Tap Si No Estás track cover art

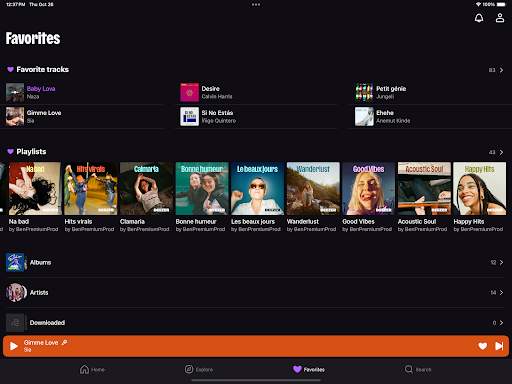click(x=189, y=116)
